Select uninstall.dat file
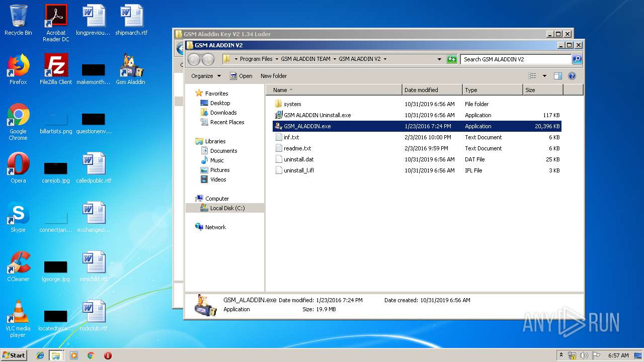 click(x=417, y=159)
